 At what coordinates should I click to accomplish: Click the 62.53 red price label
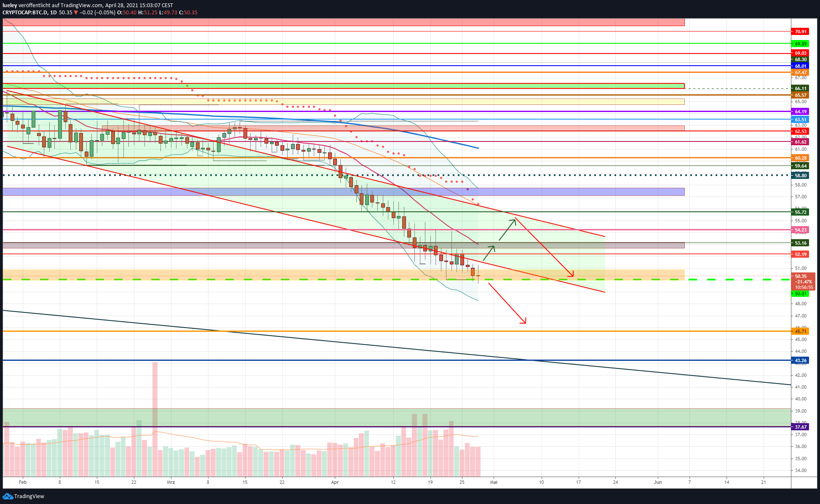coord(800,131)
